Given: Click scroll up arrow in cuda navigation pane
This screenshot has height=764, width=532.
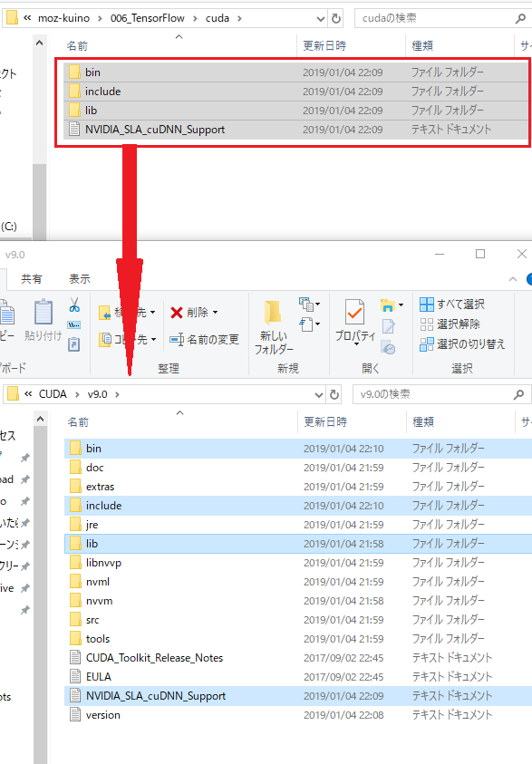Looking at the screenshot, I should coord(40,43).
